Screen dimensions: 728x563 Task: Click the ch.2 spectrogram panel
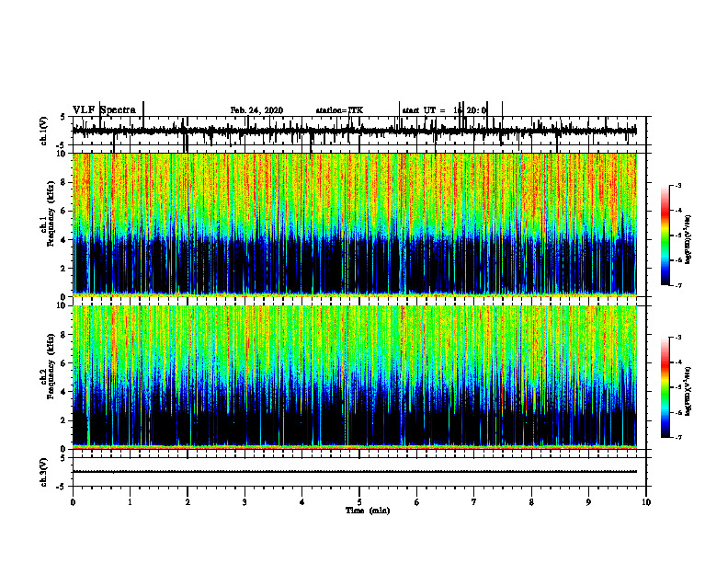[355, 377]
